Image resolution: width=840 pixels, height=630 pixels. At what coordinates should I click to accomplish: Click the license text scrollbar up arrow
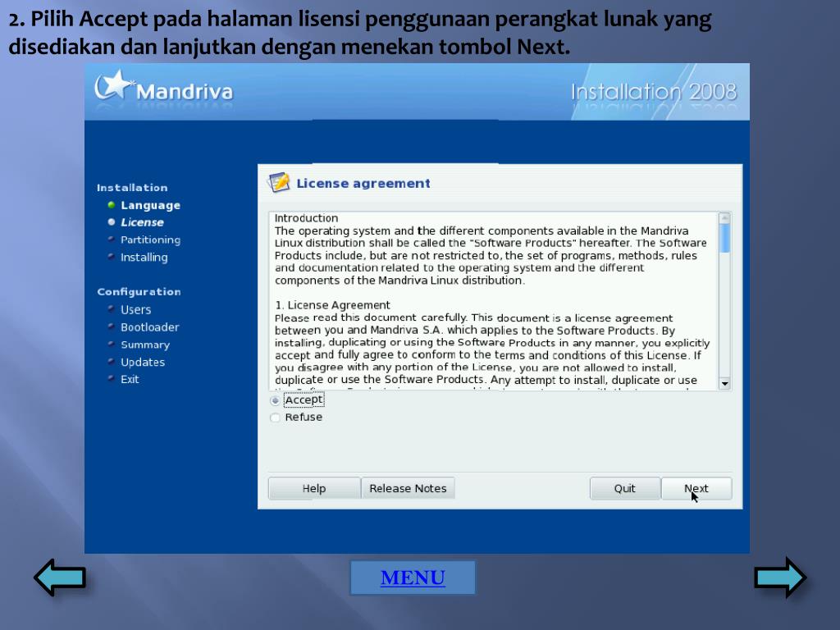tap(724, 218)
